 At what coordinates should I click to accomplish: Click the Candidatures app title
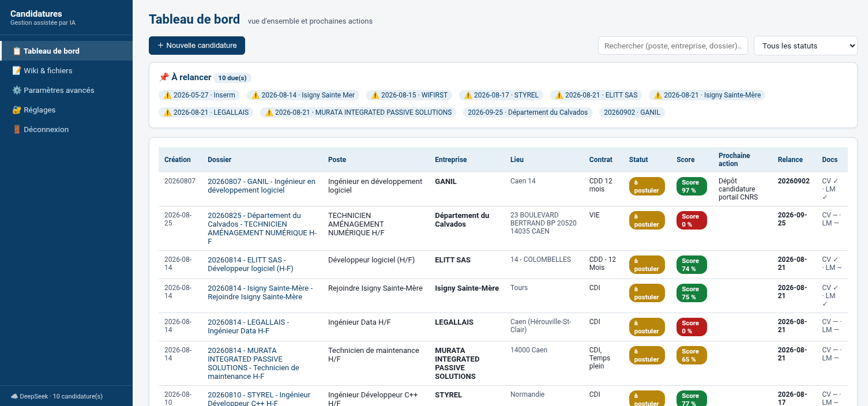tap(36, 14)
